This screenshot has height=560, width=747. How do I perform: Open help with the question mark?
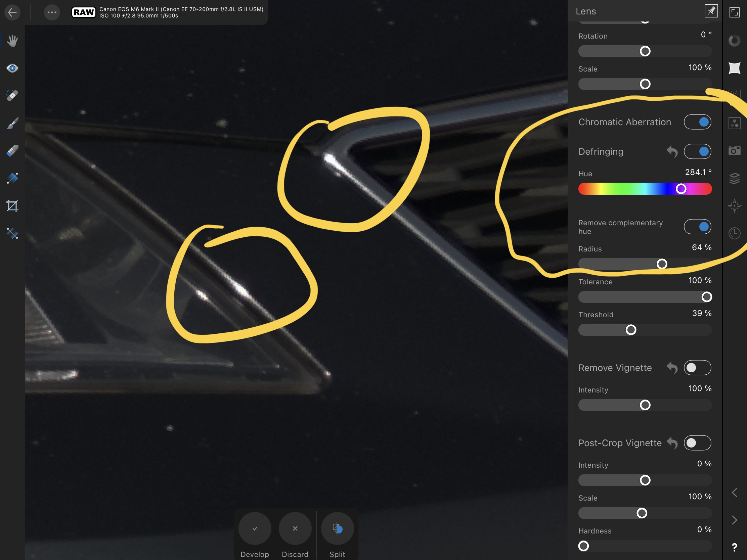pos(735,548)
